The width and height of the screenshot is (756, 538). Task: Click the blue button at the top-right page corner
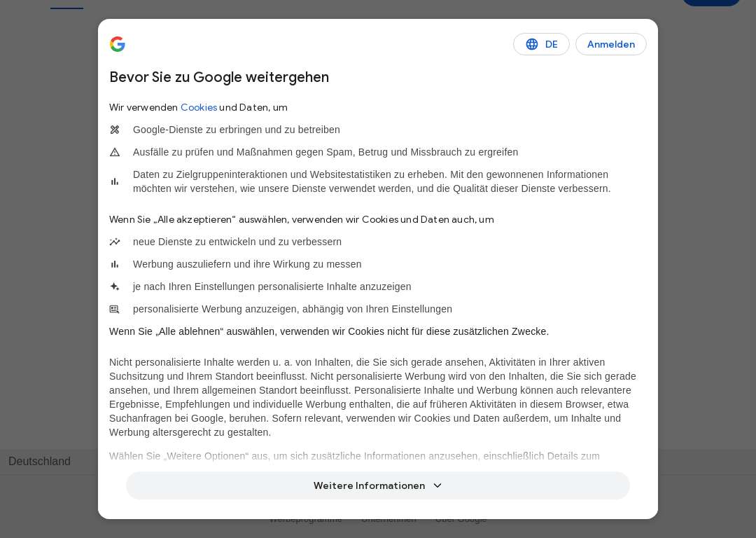tap(711, 2)
